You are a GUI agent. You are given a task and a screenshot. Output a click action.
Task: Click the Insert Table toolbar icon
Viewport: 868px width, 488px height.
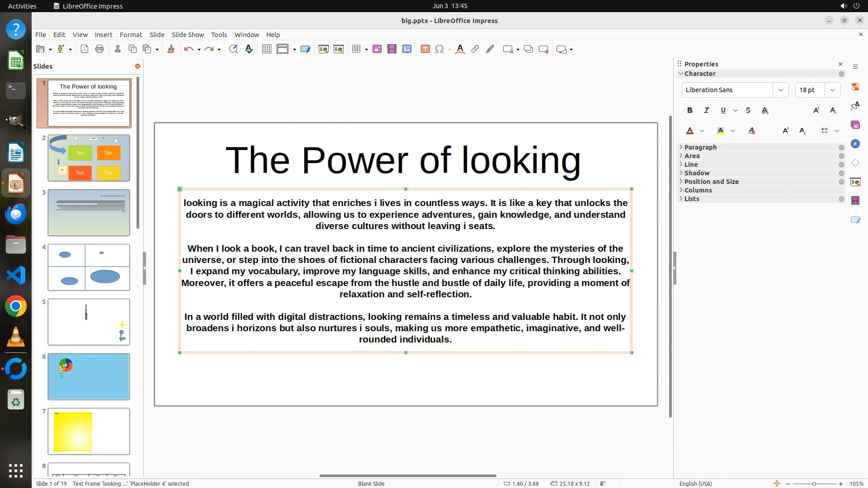click(356, 49)
